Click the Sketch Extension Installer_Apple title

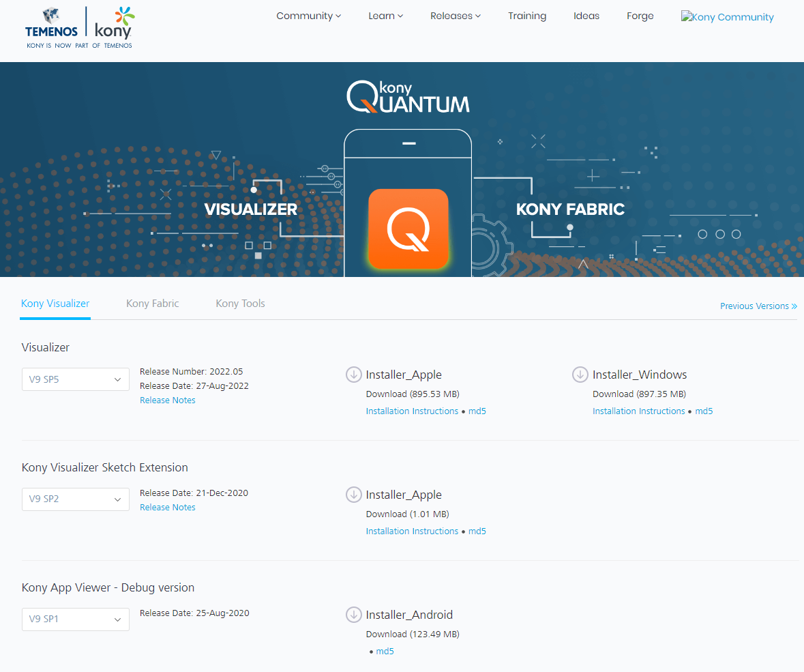pos(404,495)
